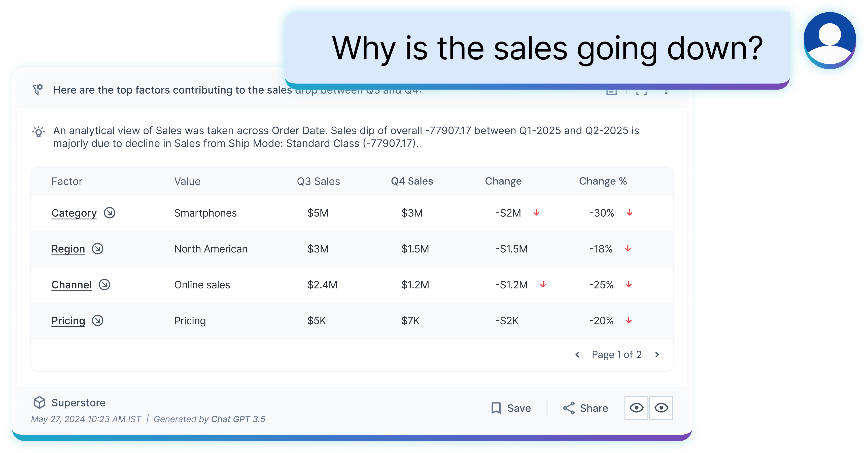Go to the next page of factors
The height and width of the screenshot is (453, 868).
click(x=657, y=355)
